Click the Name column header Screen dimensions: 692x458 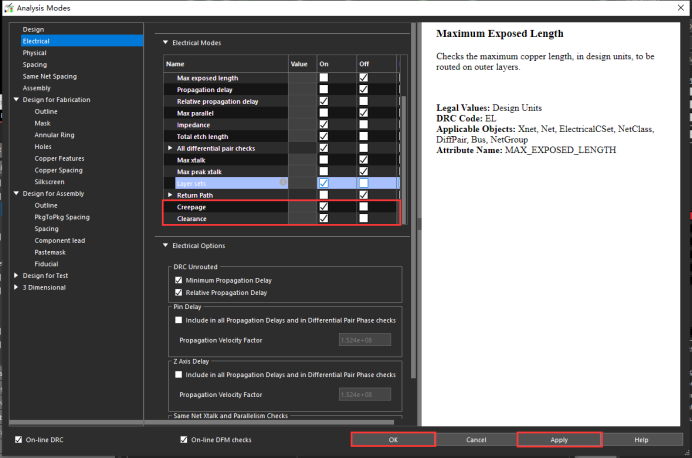226,64
